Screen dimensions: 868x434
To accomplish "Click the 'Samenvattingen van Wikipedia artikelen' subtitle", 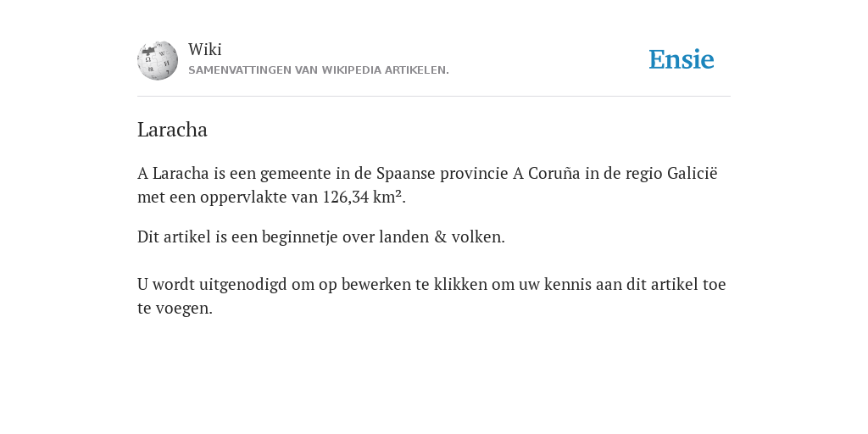I will coord(319,70).
